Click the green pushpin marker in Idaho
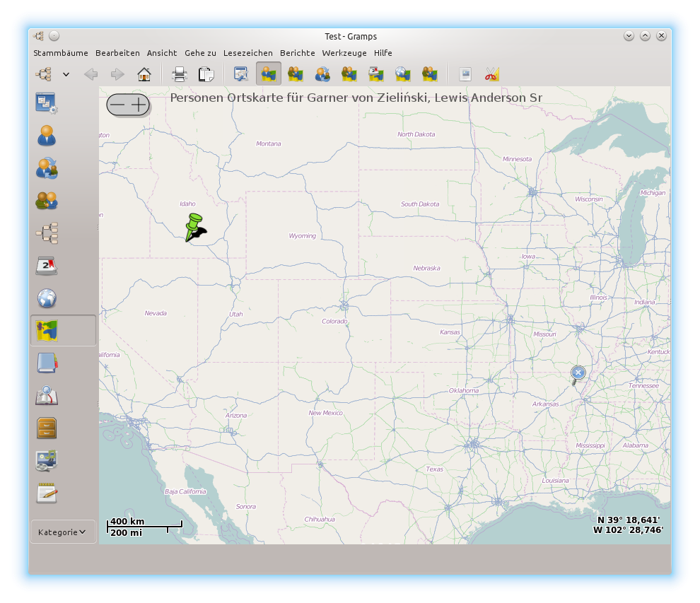The image size is (700, 603). (195, 227)
